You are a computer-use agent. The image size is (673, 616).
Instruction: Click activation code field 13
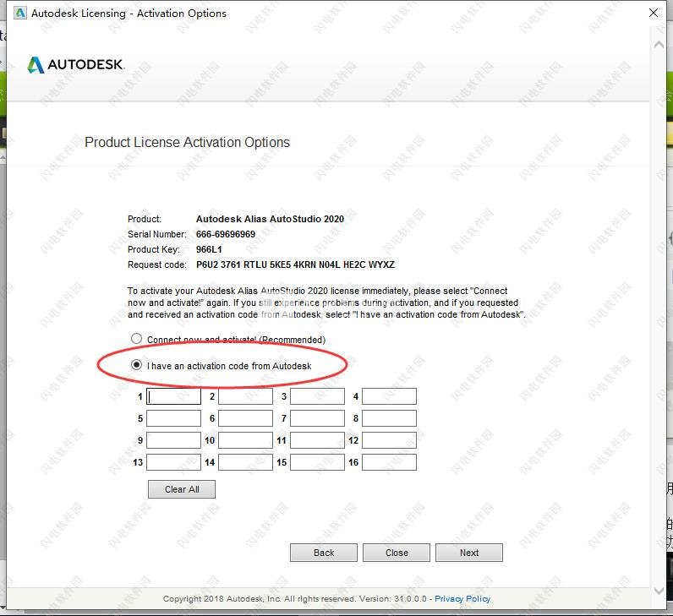pyautogui.click(x=174, y=462)
